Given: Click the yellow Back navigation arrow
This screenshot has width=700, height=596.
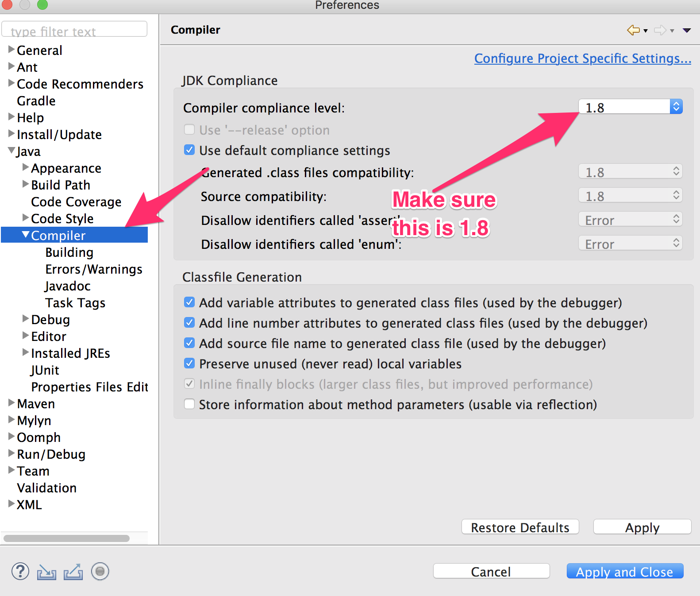Looking at the screenshot, I should [633, 30].
